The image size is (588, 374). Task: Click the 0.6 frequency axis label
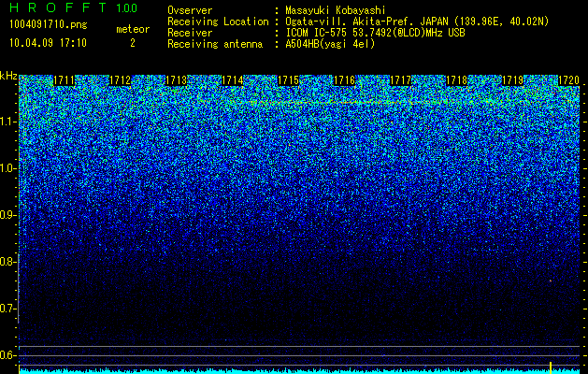tap(8, 355)
